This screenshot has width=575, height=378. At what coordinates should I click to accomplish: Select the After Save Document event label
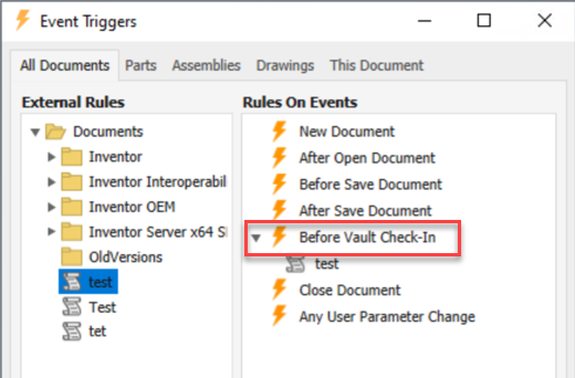(365, 211)
